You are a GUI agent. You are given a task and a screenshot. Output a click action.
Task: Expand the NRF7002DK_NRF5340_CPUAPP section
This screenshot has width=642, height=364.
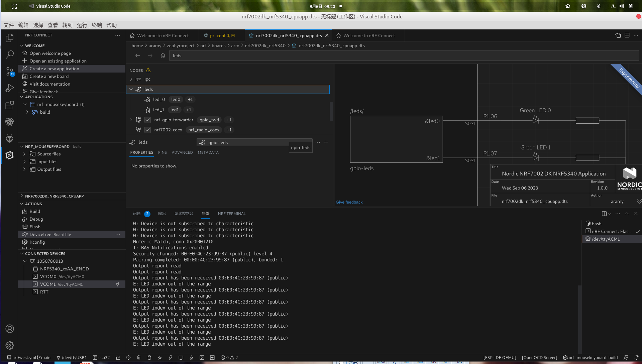click(x=22, y=196)
